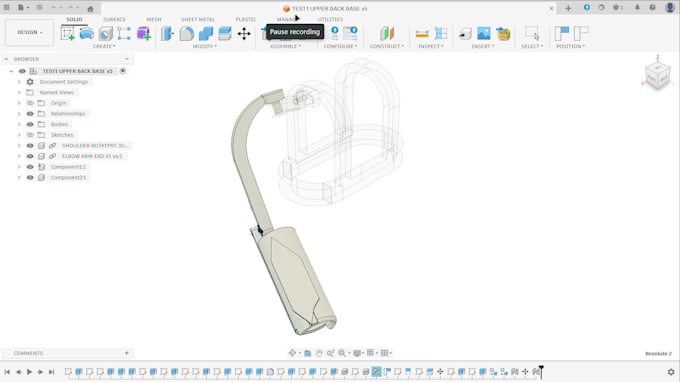Select the Combine tool
680x382 pixels.
pos(206,33)
